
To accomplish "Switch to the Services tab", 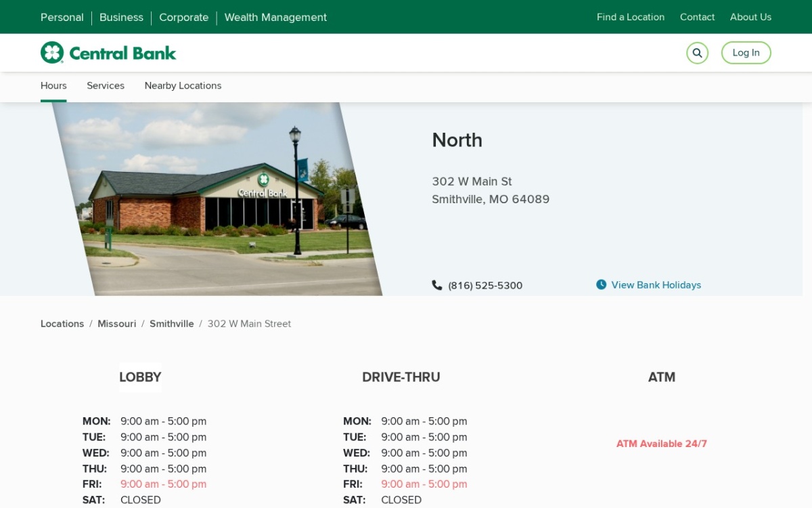I will pyautogui.click(x=106, y=86).
